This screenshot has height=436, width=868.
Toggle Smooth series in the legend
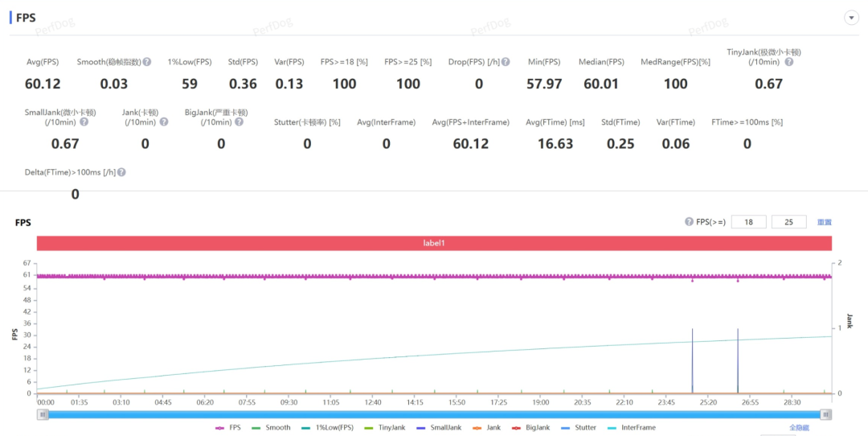(271, 428)
